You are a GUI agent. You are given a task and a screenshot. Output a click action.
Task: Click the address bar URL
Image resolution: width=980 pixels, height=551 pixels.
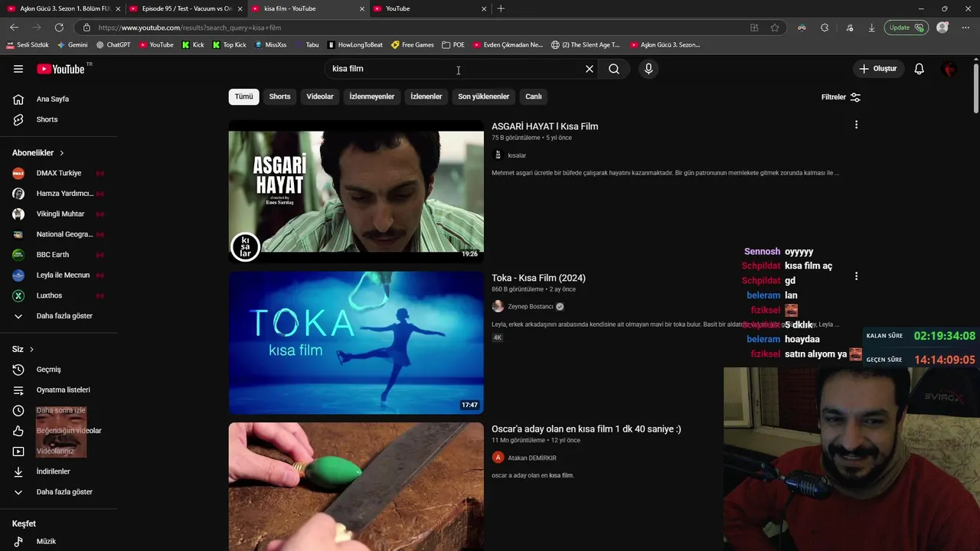(x=190, y=28)
